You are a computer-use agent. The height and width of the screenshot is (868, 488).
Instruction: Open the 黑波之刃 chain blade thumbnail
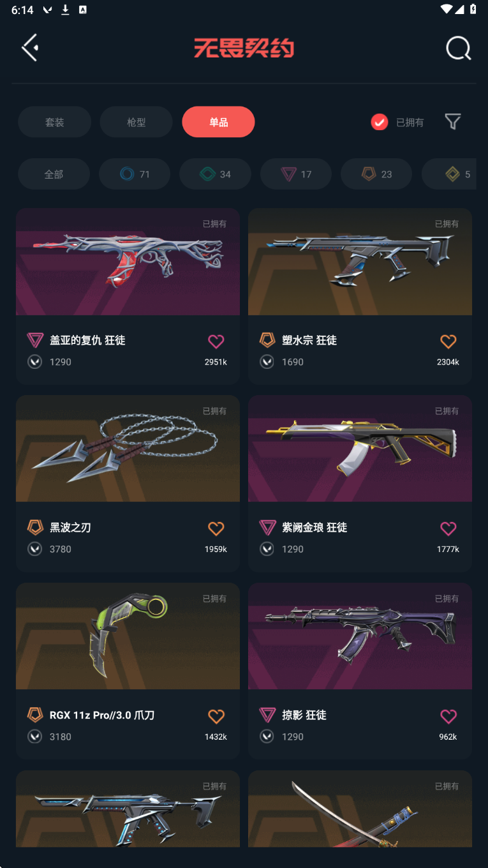click(128, 449)
